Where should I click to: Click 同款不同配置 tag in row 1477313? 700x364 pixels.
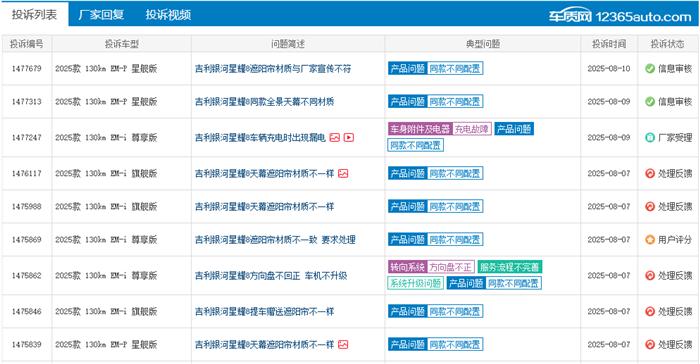coord(455,101)
